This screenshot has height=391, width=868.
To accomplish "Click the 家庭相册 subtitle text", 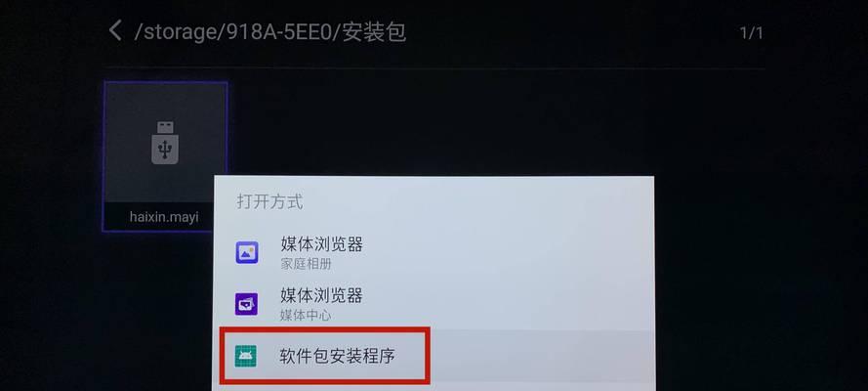I will (306, 264).
